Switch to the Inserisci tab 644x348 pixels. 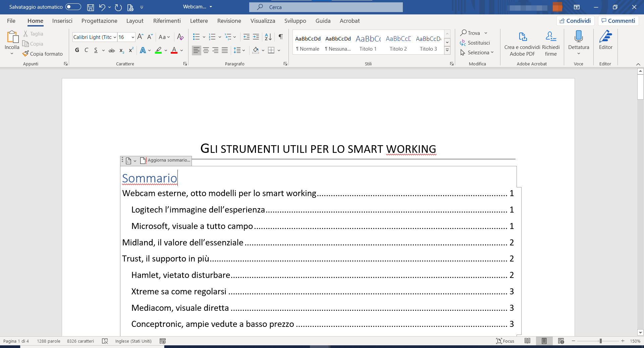(x=62, y=21)
